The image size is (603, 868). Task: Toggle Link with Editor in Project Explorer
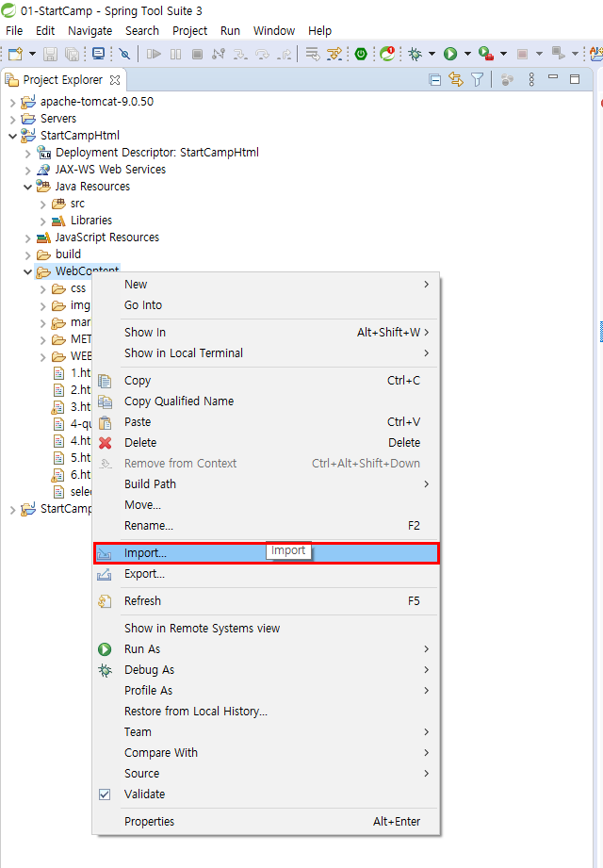tap(456, 80)
